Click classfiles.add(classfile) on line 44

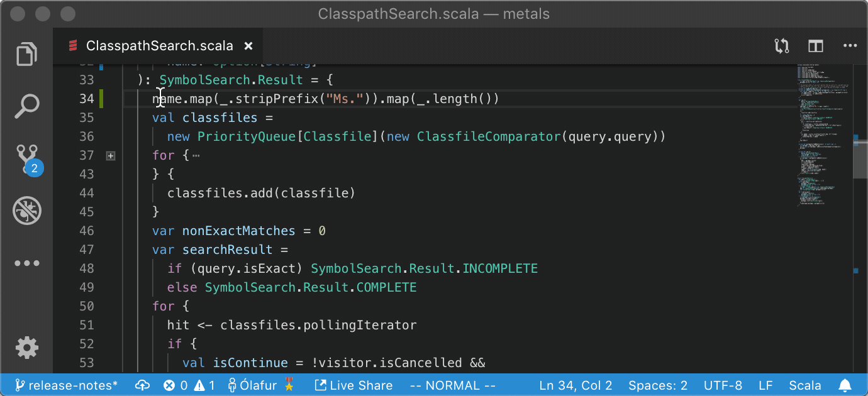pyautogui.click(x=262, y=193)
